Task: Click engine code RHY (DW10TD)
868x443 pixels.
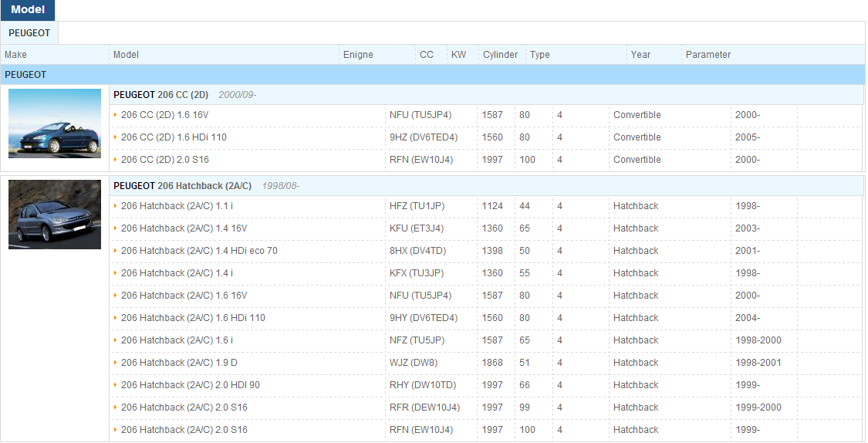Action: pyautogui.click(x=423, y=385)
